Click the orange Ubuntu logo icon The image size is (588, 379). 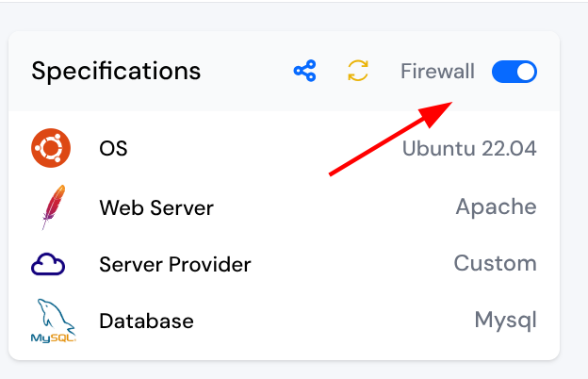coord(51,149)
